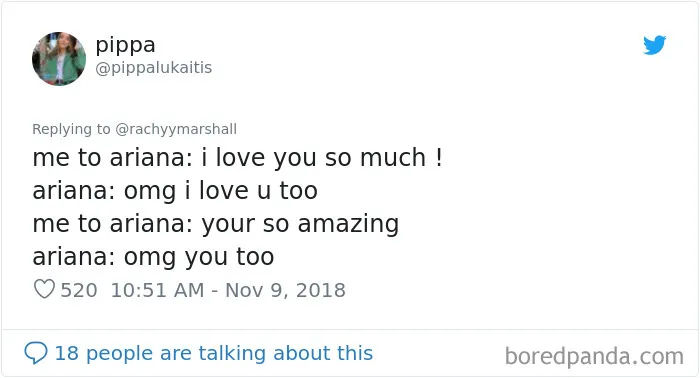Screen dimensions: 700x378
Task: Open the pippa display name link
Action: coord(125,45)
